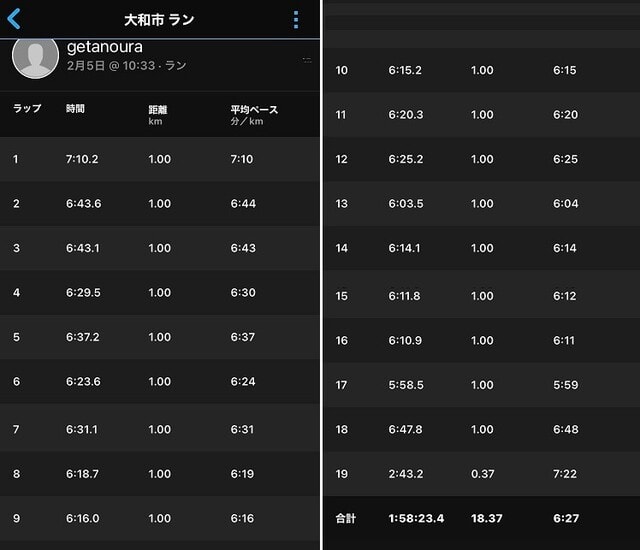This screenshot has height=550, width=640.
Task: Open the getanoura username link
Action: click(104, 47)
